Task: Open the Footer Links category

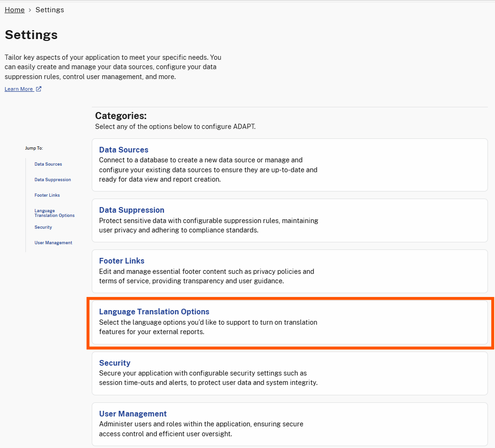Action: click(x=121, y=261)
